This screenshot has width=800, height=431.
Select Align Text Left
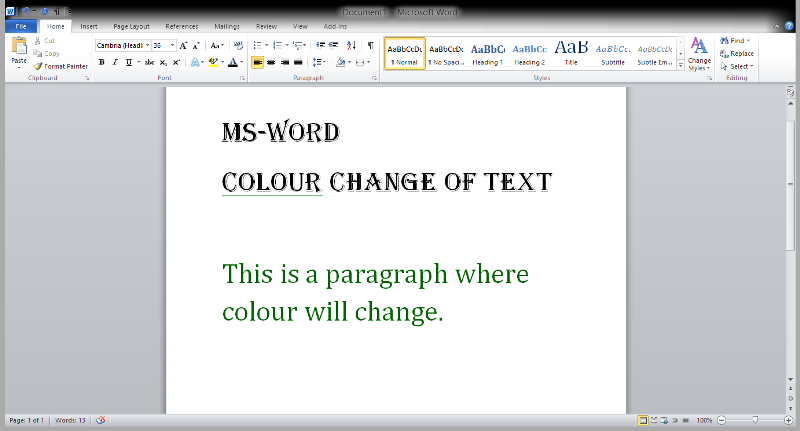(x=258, y=62)
